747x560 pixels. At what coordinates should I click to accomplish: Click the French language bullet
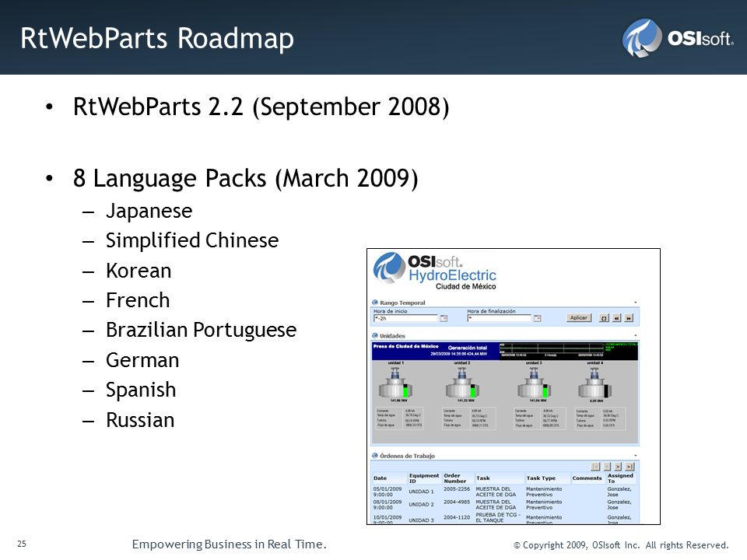tap(138, 300)
